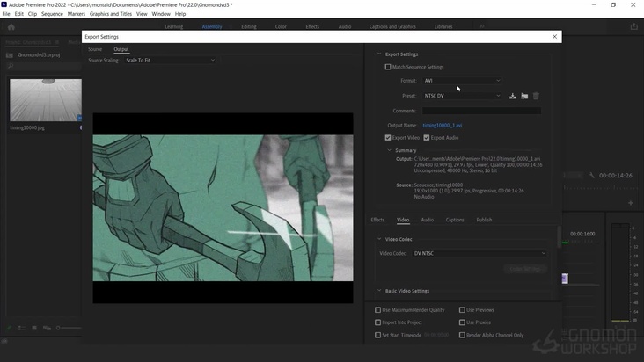The width and height of the screenshot is (644, 362).
Task: Click the Start Timecode value field
Action: click(436, 335)
